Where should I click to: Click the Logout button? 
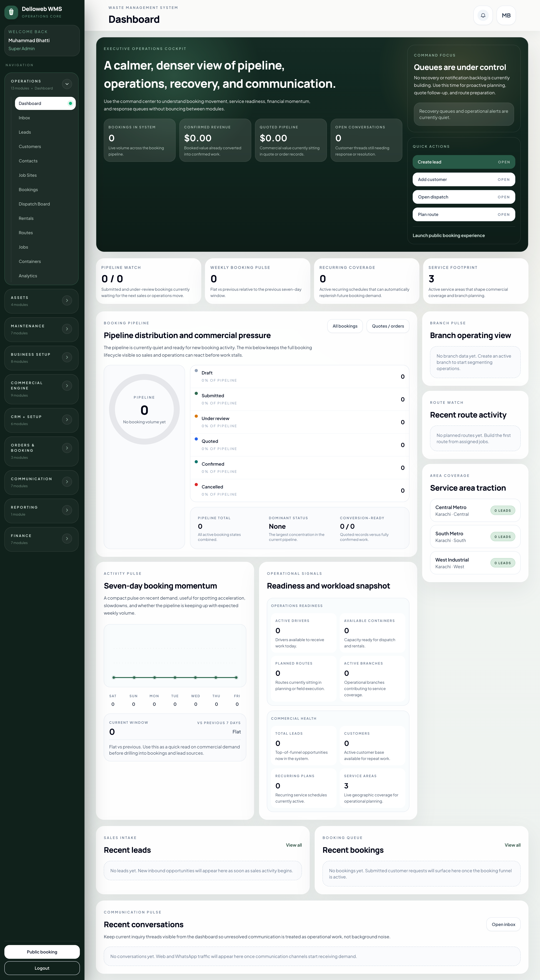pos(42,968)
